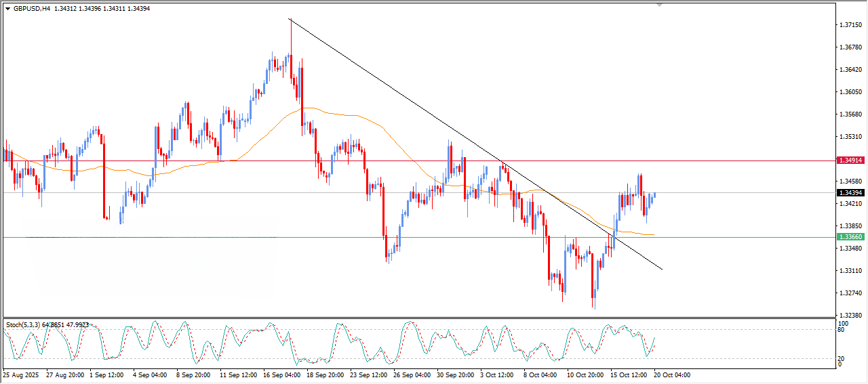The width and height of the screenshot is (868, 384).
Task: Click the 80 level on stochastic scale
Action: coord(842,330)
